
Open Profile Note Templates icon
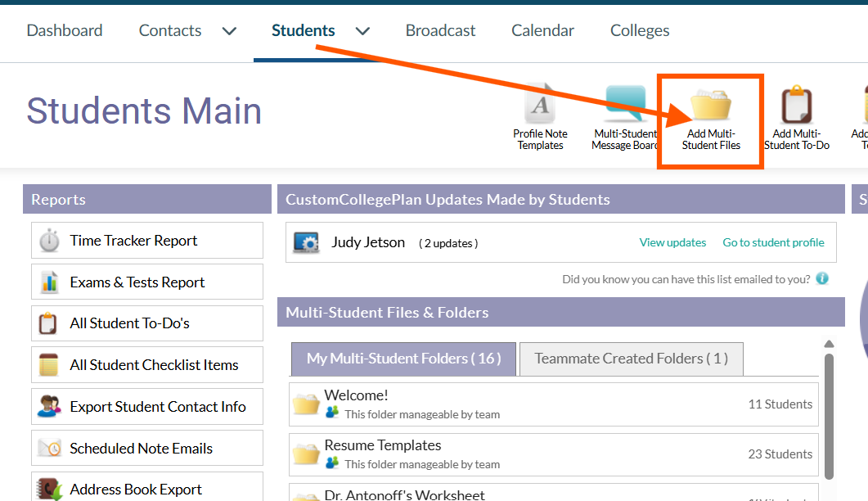coord(540,106)
